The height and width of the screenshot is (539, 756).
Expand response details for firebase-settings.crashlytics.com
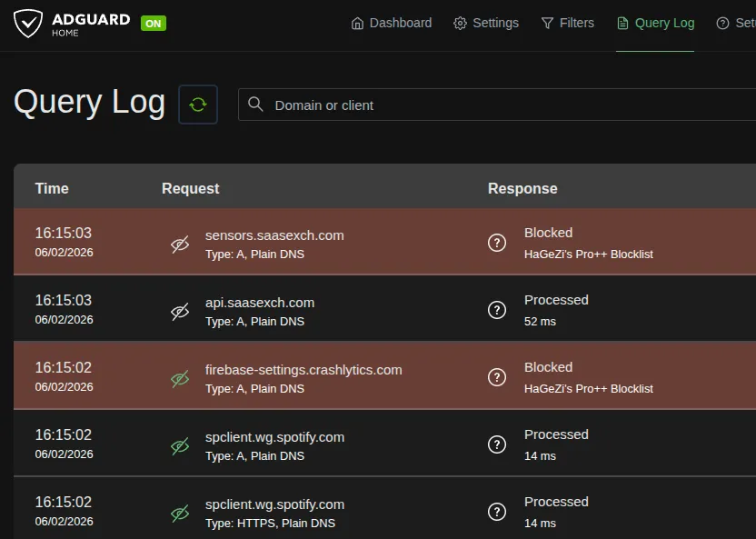(x=496, y=376)
